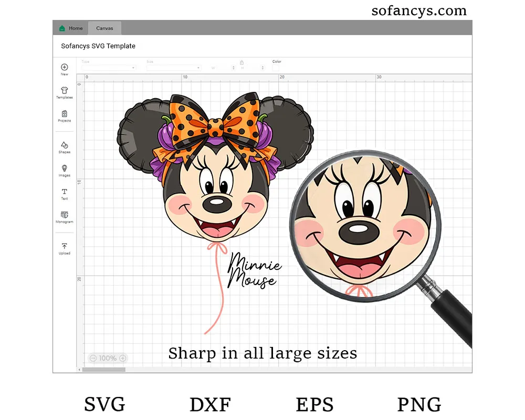This screenshot has height=420, width=525.
Task: Open the Color swatch
Action: click(276, 68)
